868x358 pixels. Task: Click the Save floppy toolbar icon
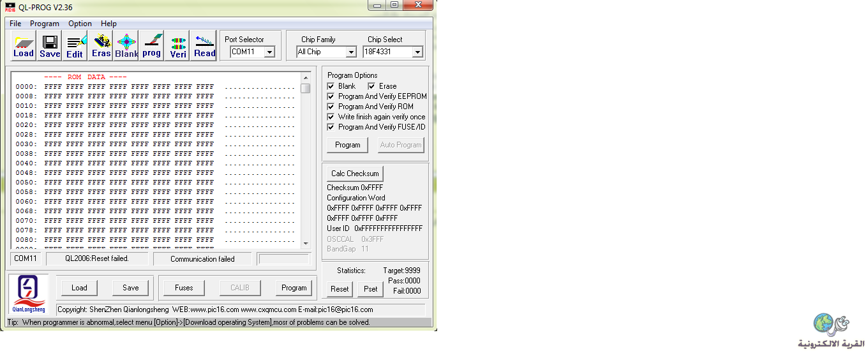click(50, 46)
